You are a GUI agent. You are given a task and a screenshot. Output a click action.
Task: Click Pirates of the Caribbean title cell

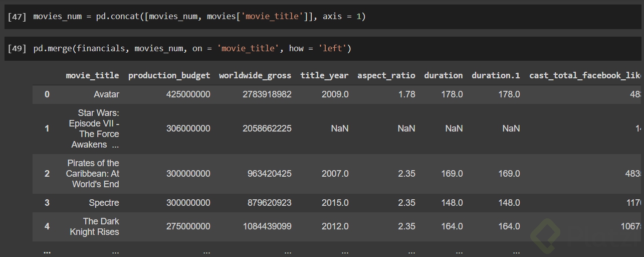[93, 174]
